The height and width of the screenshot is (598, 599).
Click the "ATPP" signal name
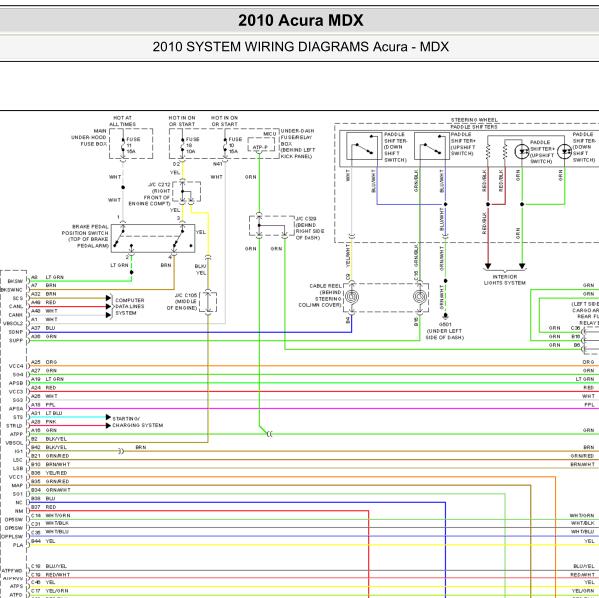point(16,434)
